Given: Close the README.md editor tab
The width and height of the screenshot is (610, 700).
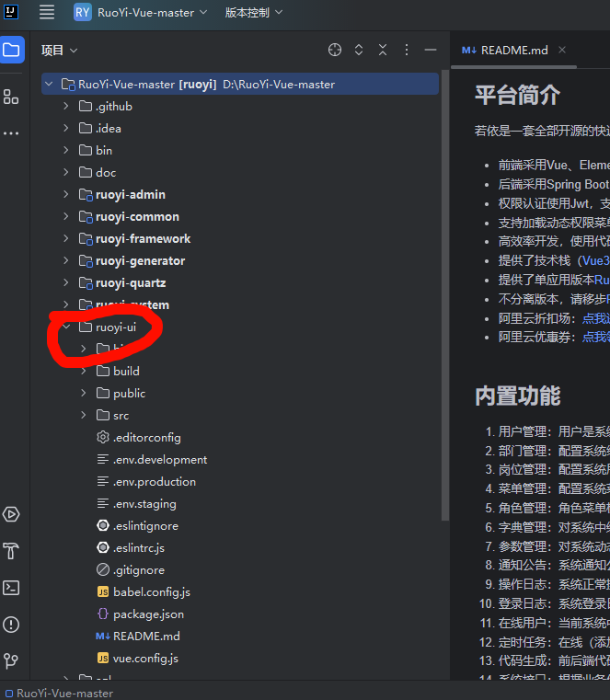Looking at the screenshot, I should [562, 50].
